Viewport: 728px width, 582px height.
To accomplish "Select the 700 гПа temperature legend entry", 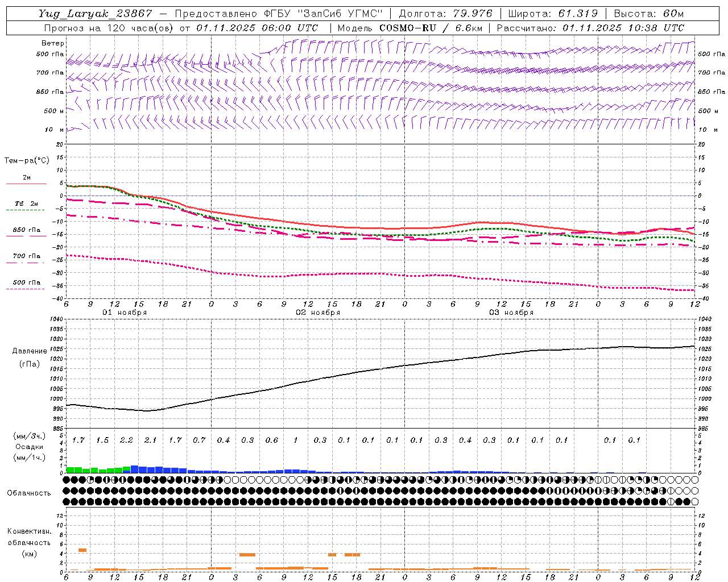I will [x=27, y=256].
